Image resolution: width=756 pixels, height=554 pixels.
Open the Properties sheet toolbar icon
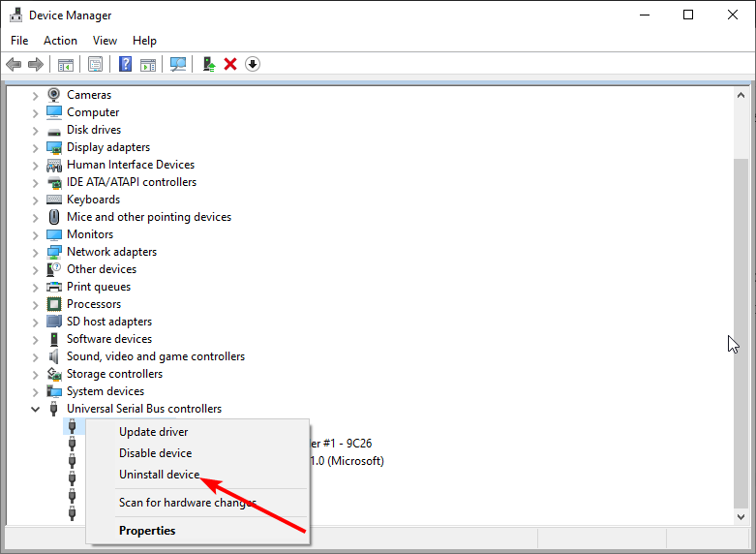tap(95, 64)
